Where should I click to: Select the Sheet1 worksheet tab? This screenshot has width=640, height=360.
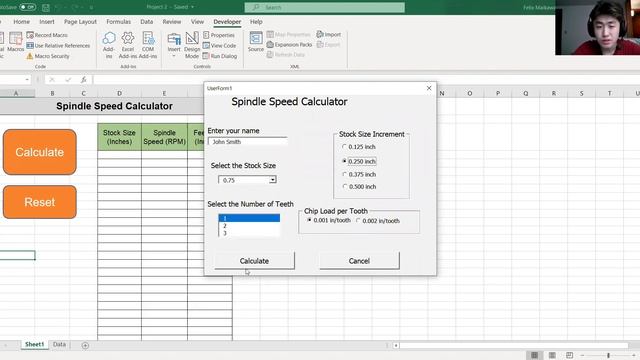[34, 344]
